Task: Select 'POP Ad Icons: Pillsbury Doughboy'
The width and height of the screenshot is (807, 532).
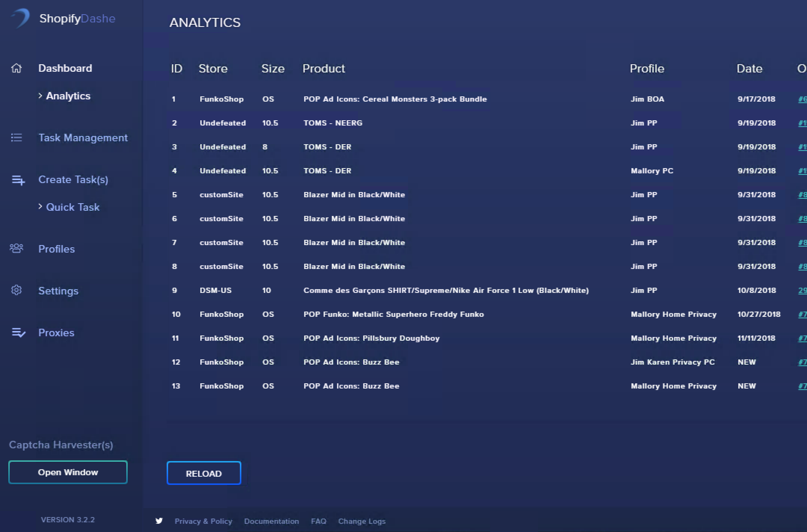Action: (x=371, y=338)
